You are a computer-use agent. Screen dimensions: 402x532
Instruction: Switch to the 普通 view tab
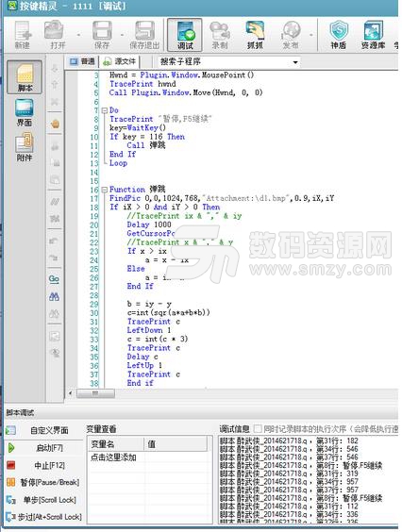[82, 61]
